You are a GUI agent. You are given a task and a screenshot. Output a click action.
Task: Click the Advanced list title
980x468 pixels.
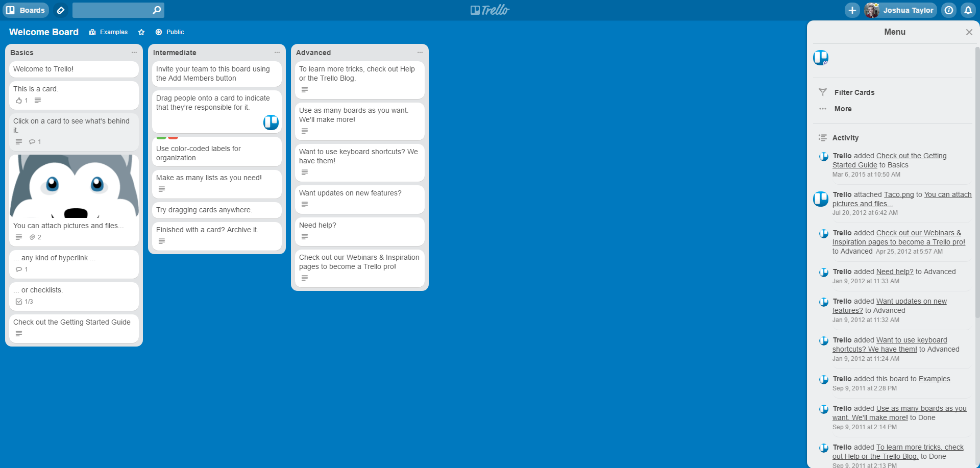click(313, 53)
